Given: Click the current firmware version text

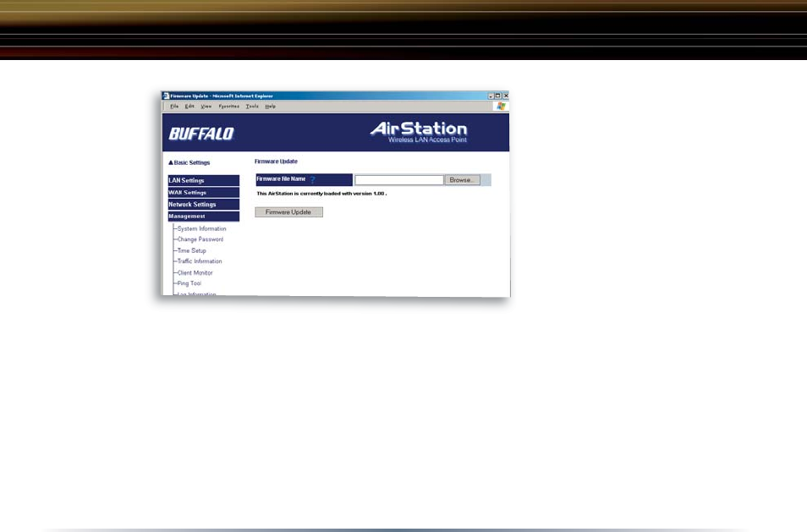Looking at the screenshot, I should click(x=321, y=194).
